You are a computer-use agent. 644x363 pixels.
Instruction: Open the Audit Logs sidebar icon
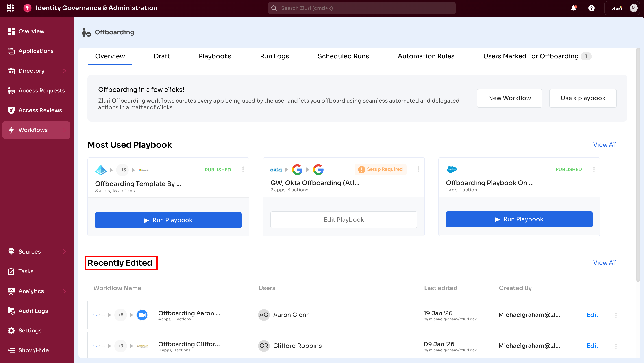point(11,311)
